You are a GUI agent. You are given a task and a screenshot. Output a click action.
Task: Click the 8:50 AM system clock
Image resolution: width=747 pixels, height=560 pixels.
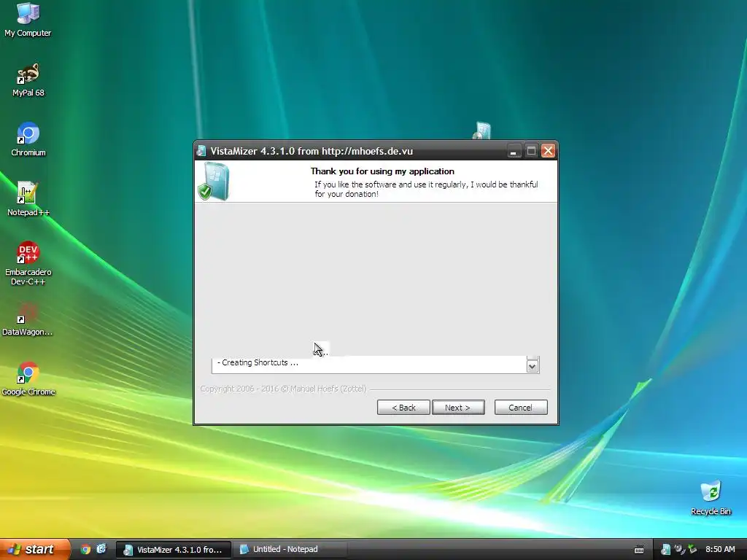[720, 550]
